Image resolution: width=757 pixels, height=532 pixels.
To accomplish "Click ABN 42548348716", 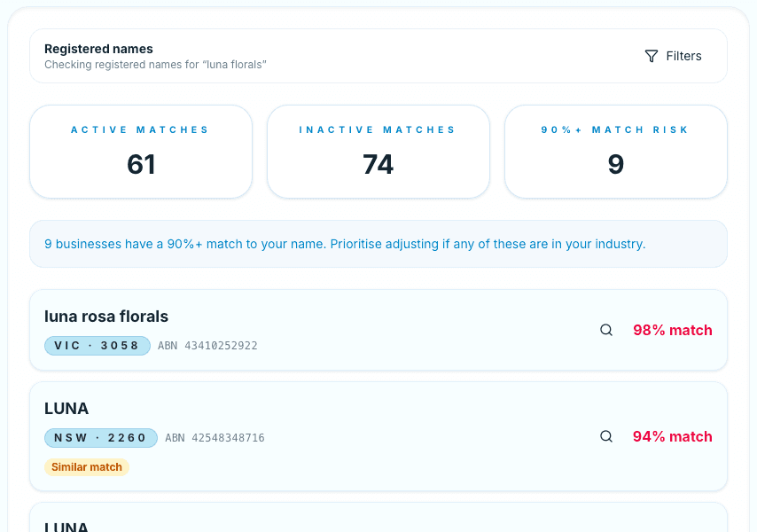I will pos(215,438).
